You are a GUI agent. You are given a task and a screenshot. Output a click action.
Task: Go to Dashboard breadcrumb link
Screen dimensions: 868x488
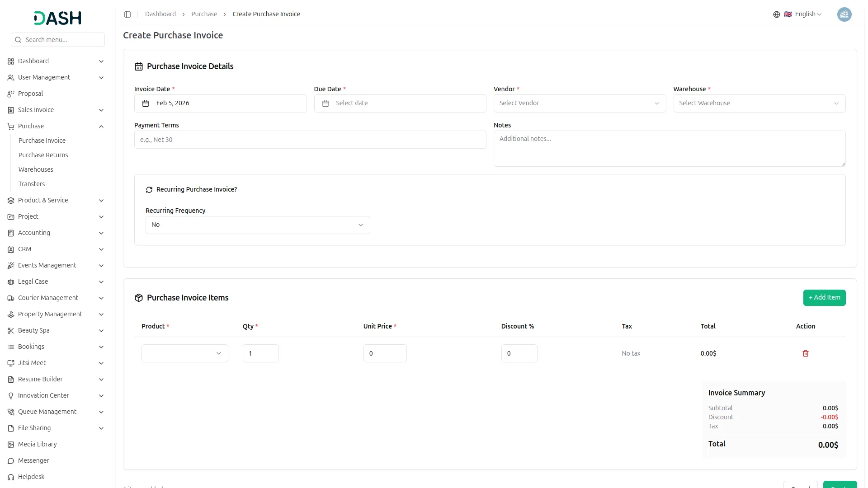point(160,14)
